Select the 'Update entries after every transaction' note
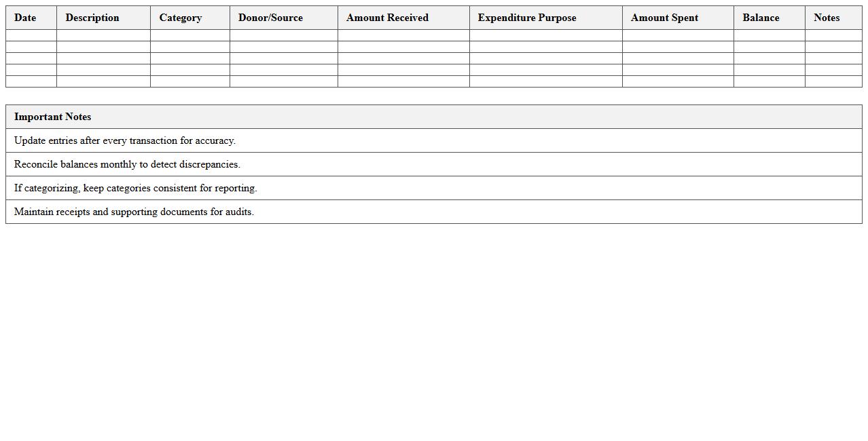The height and width of the screenshot is (441, 868). 125,140
